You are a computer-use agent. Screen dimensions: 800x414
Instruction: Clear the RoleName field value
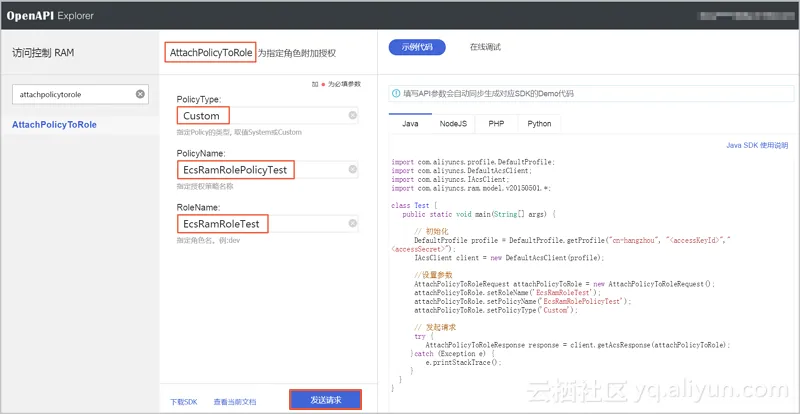click(x=353, y=223)
